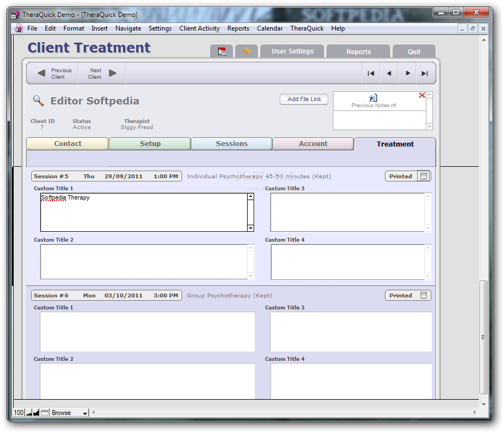Click the Quit button
The image size is (504, 433).
[414, 51]
